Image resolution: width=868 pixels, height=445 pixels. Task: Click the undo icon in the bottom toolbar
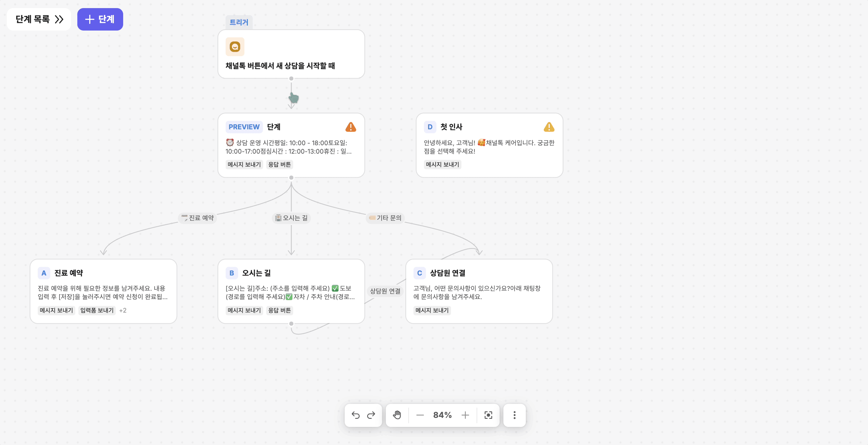355,415
